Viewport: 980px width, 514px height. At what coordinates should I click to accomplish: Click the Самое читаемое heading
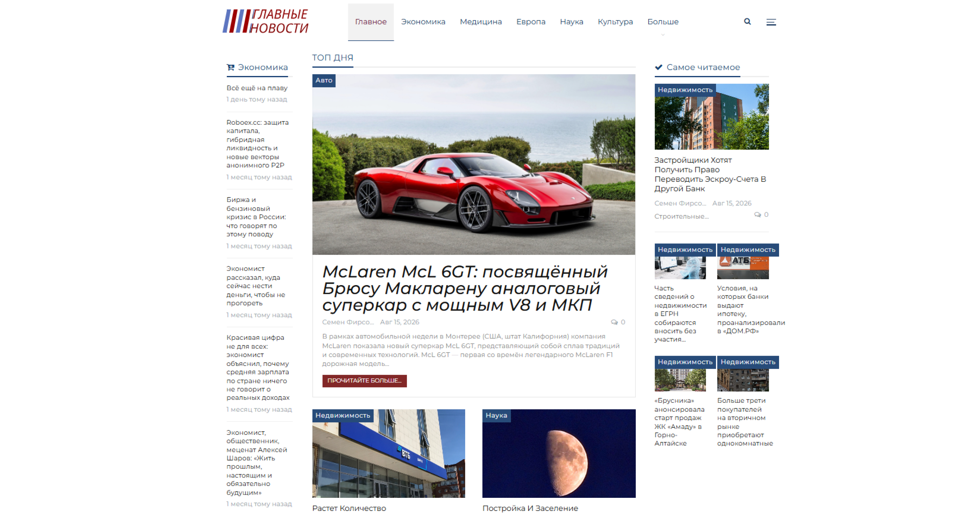pos(703,67)
